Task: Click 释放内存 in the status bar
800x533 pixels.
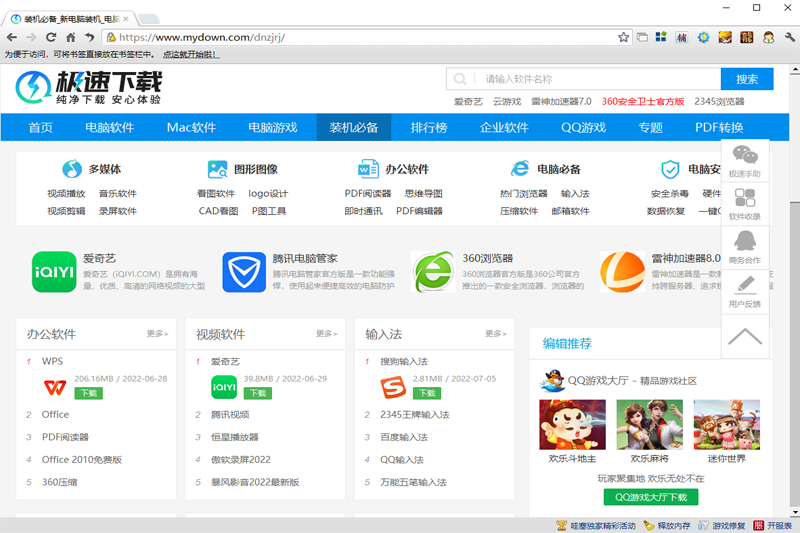Action: coord(667,525)
